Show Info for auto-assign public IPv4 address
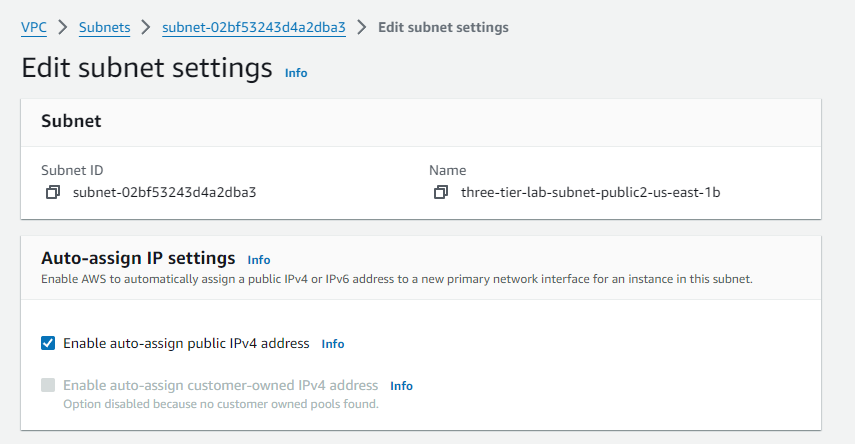 (x=333, y=344)
